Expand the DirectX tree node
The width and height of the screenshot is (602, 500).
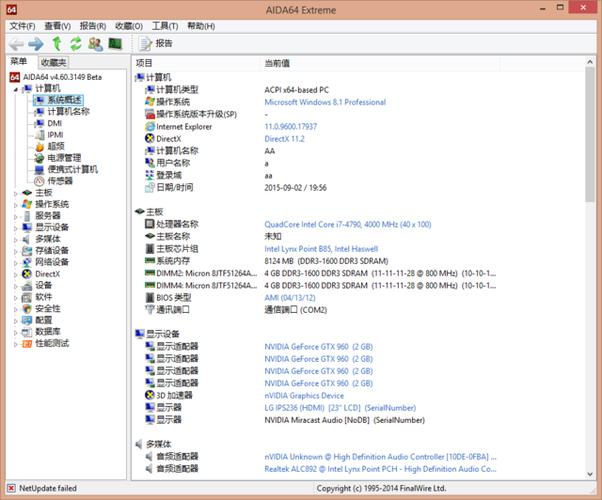16,275
